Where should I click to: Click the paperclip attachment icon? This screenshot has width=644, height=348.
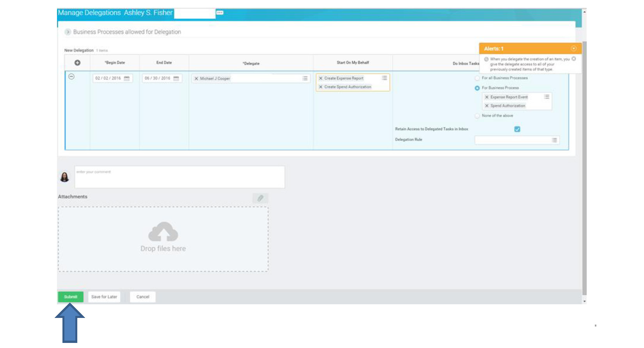260,198
